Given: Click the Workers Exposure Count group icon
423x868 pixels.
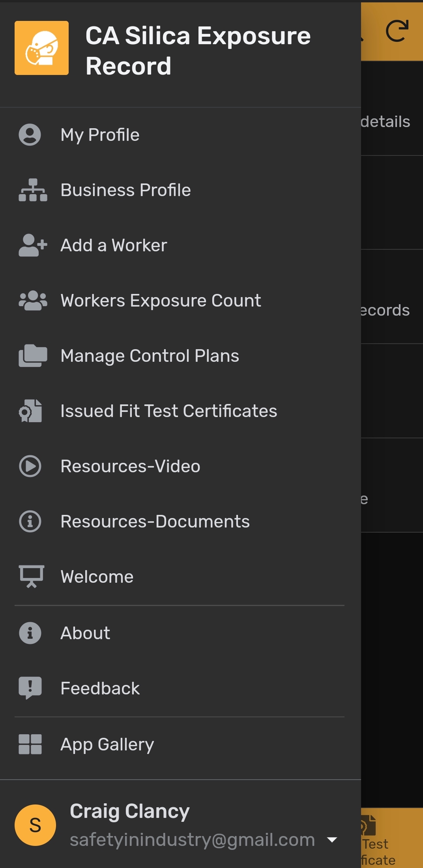Looking at the screenshot, I should [x=33, y=301].
